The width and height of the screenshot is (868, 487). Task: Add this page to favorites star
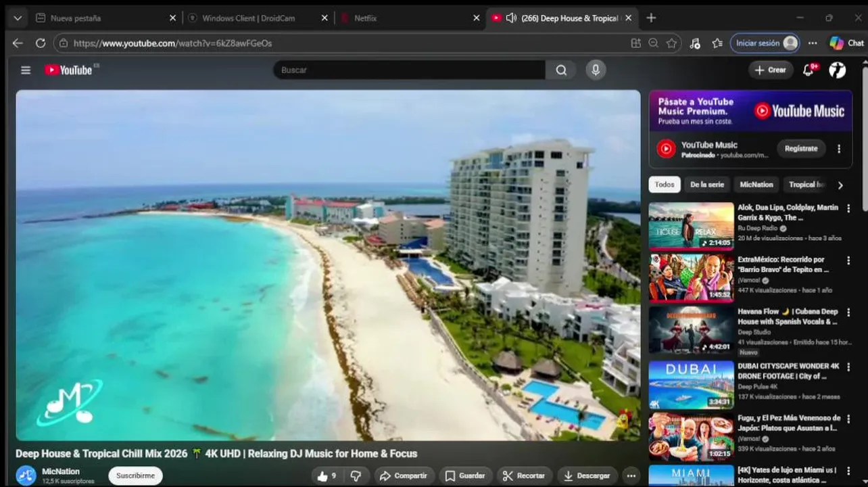[671, 43]
